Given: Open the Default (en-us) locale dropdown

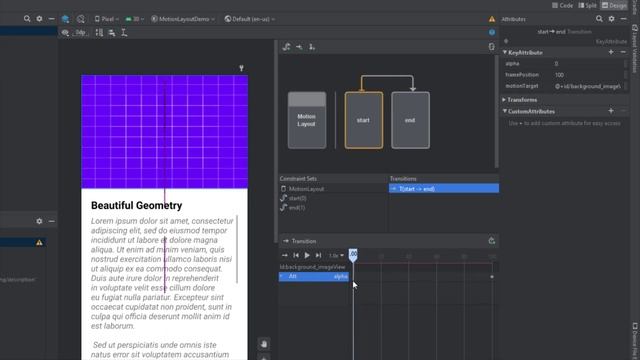Looking at the screenshot, I should point(250,19).
